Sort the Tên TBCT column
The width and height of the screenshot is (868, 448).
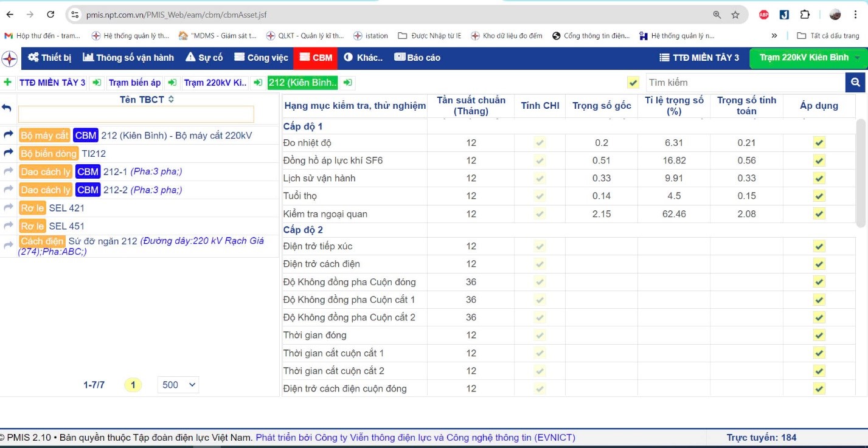click(x=171, y=99)
